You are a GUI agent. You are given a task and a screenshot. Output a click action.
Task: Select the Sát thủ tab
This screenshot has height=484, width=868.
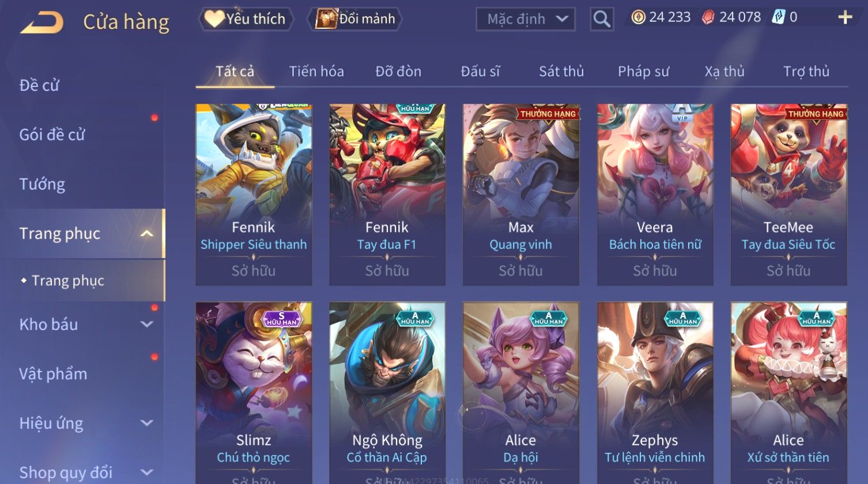[561, 71]
